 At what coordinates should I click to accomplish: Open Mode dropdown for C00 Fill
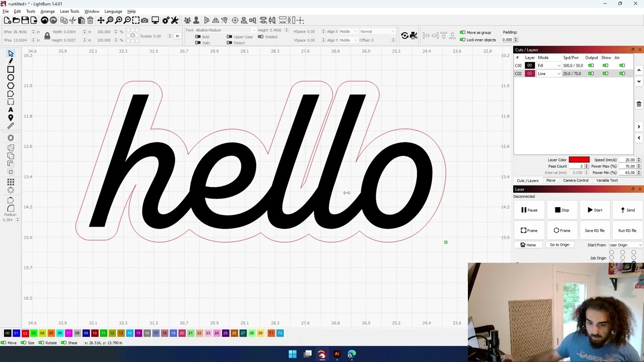coord(548,65)
